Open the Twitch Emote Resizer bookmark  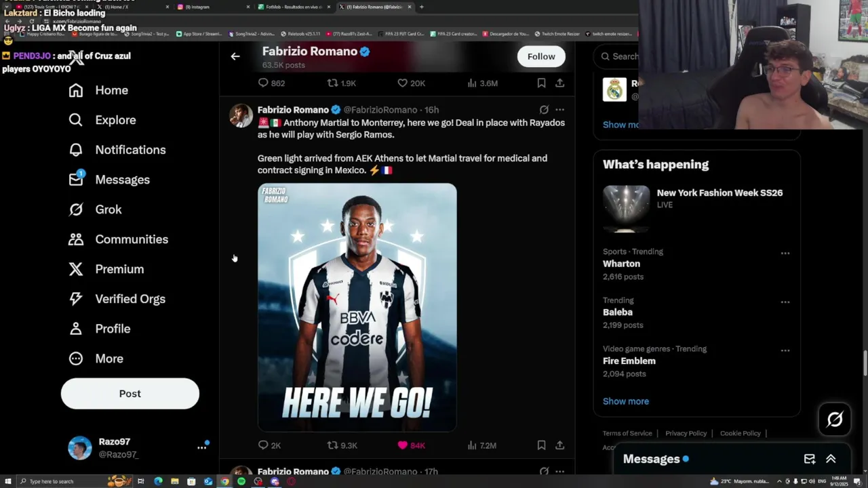pyautogui.click(x=558, y=33)
